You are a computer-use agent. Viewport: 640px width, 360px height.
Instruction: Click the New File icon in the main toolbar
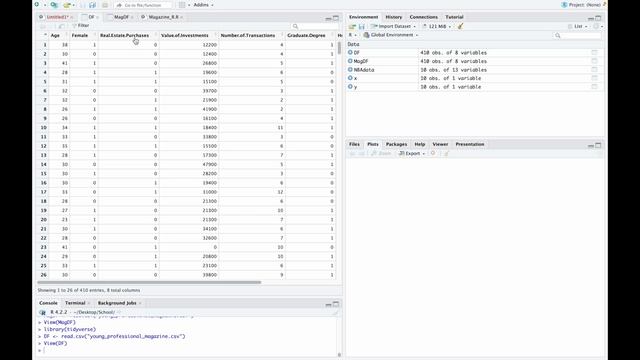[37, 5]
